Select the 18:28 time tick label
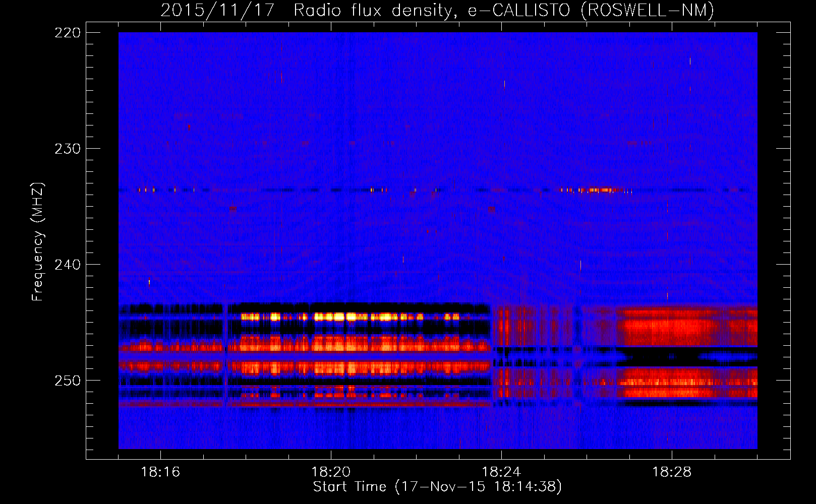816x504 pixels. coord(672,472)
